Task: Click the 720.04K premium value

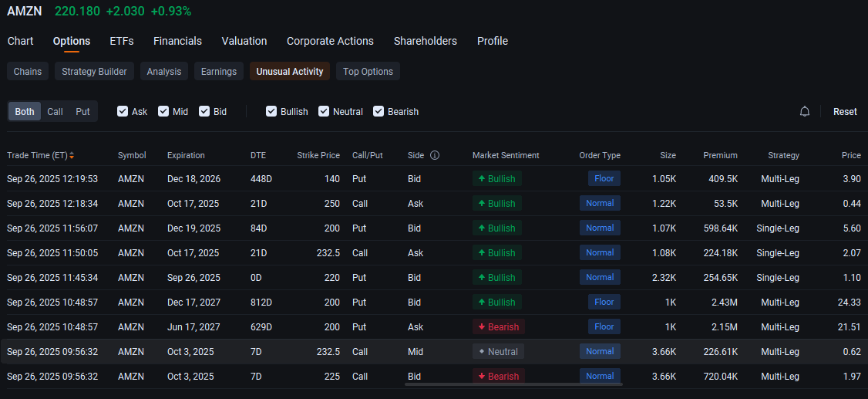Action: [720, 377]
